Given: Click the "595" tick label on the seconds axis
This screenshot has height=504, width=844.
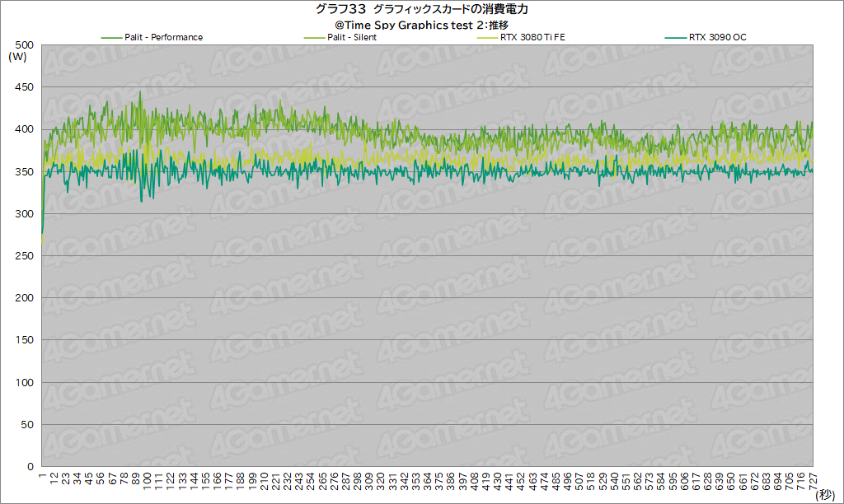Looking at the screenshot, I should point(673,480).
